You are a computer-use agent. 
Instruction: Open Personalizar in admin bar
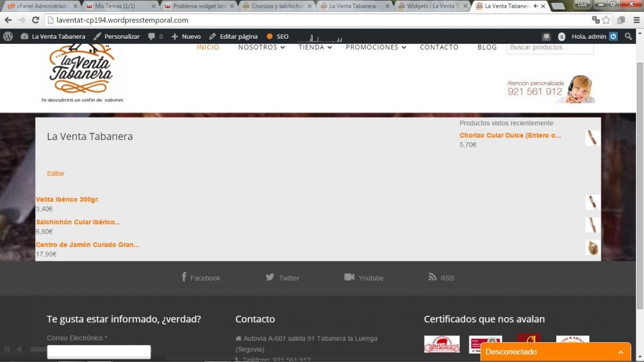(117, 36)
